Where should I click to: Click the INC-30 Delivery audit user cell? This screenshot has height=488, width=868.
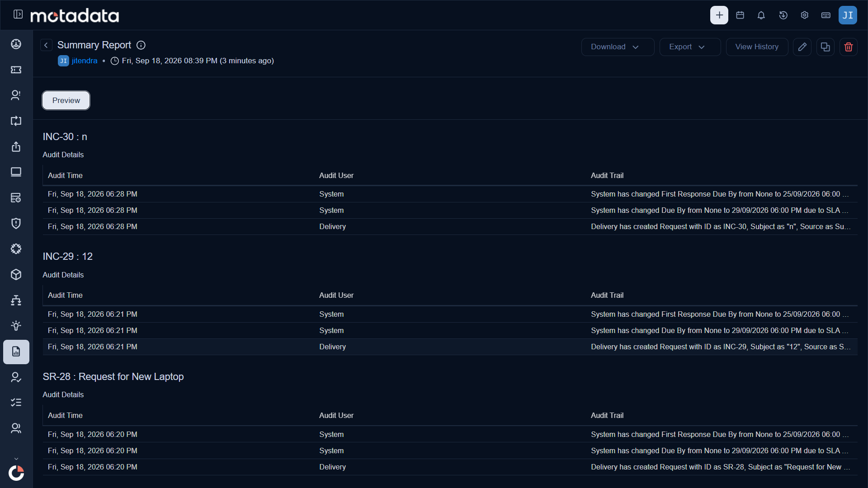332,226
